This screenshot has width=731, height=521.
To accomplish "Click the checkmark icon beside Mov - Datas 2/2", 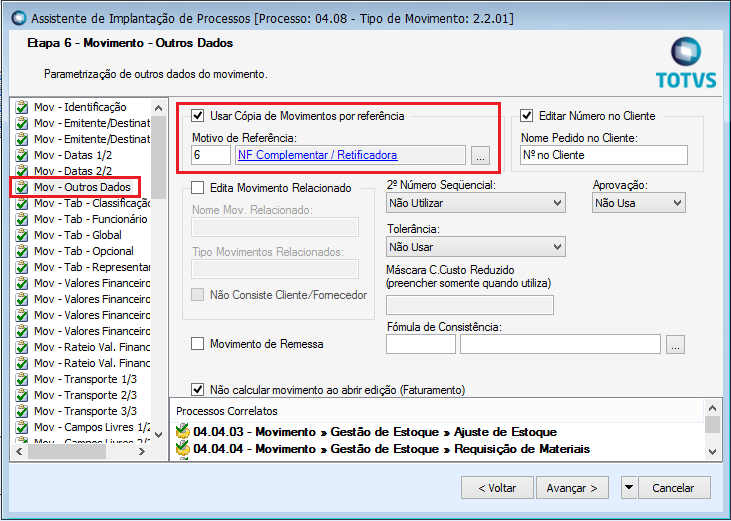I will point(21,171).
